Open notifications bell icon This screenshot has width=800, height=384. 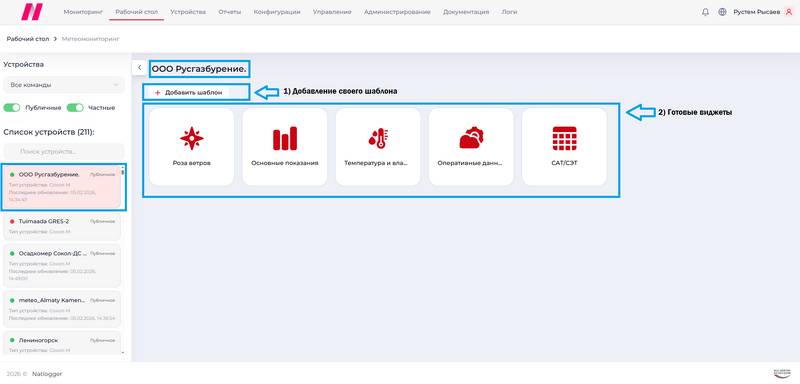706,12
